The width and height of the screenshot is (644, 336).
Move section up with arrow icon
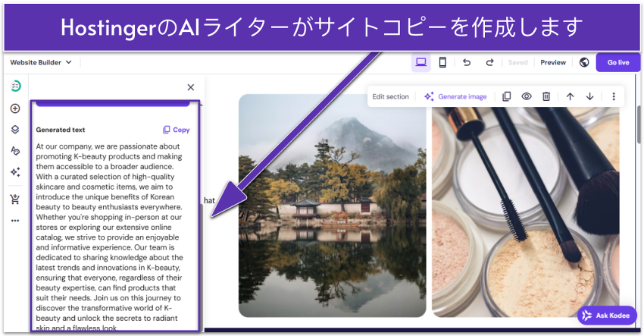(570, 96)
